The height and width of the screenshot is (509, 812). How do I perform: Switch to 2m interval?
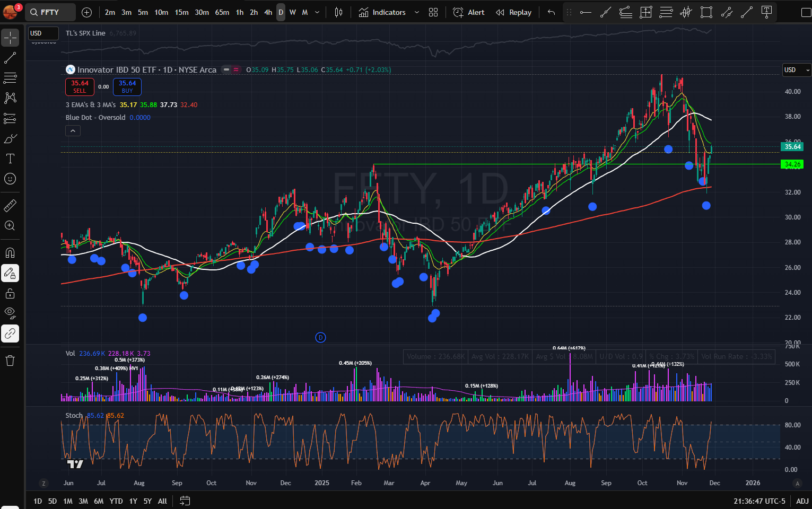[x=110, y=12]
